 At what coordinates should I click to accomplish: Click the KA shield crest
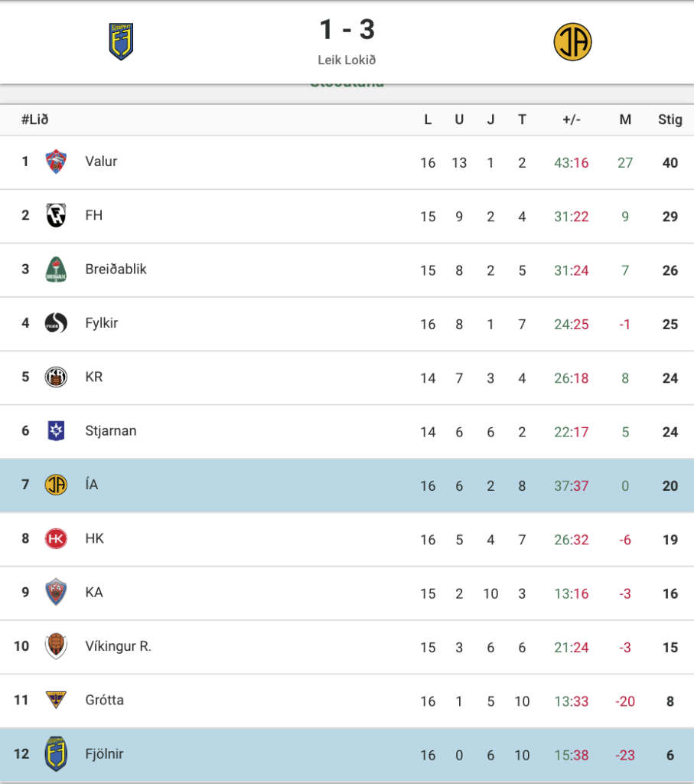click(x=56, y=592)
